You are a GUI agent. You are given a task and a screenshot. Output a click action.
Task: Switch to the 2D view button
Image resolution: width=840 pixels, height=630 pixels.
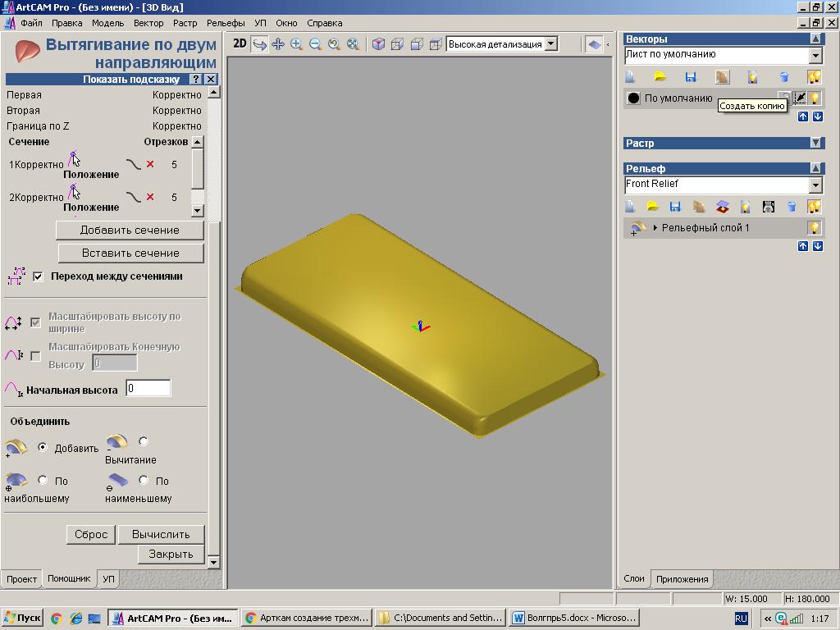(x=240, y=44)
